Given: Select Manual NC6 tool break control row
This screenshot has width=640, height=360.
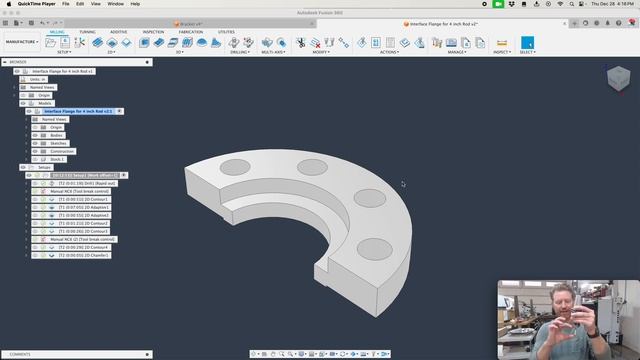Looking at the screenshot, I should pyautogui.click(x=71, y=191).
